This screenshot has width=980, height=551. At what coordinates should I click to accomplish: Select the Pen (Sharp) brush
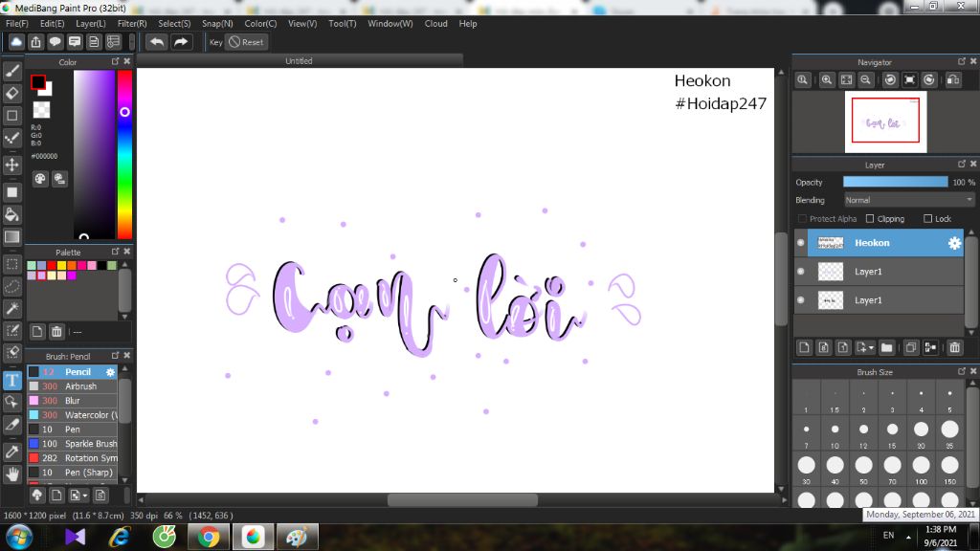(x=73, y=473)
